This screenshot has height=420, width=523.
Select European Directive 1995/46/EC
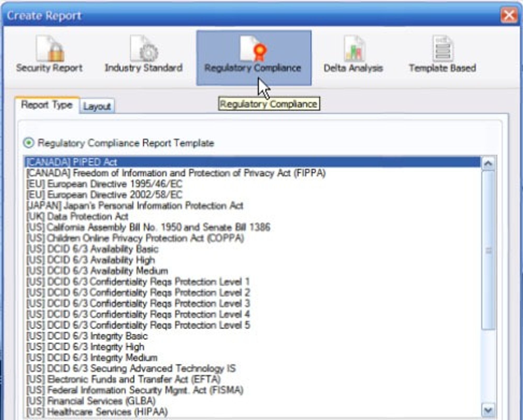[253, 184]
